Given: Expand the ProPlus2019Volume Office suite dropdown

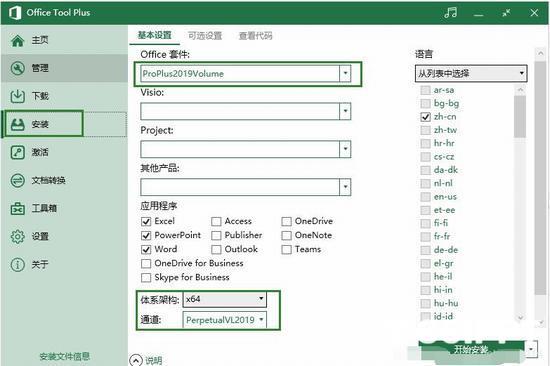Looking at the screenshot, I should click(345, 73).
